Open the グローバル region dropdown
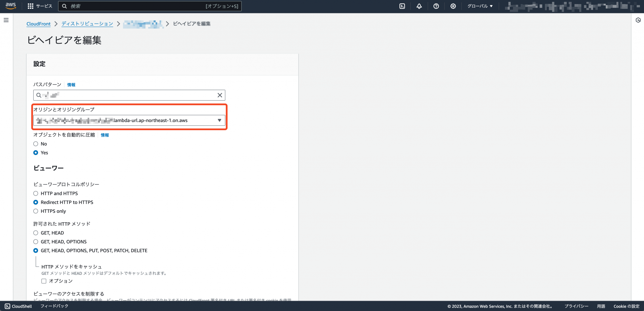 (479, 6)
